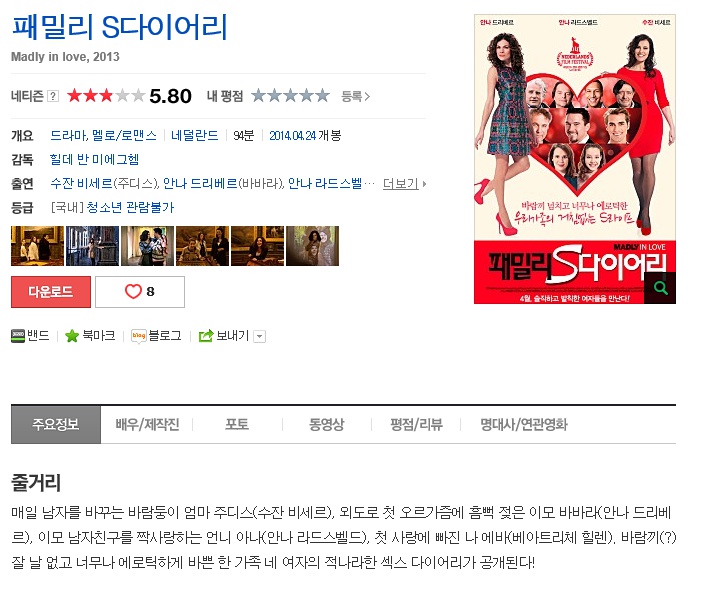The image size is (703, 600).
Task: Open director link 힐데 반 미에그헴
Action: [94, 159]
